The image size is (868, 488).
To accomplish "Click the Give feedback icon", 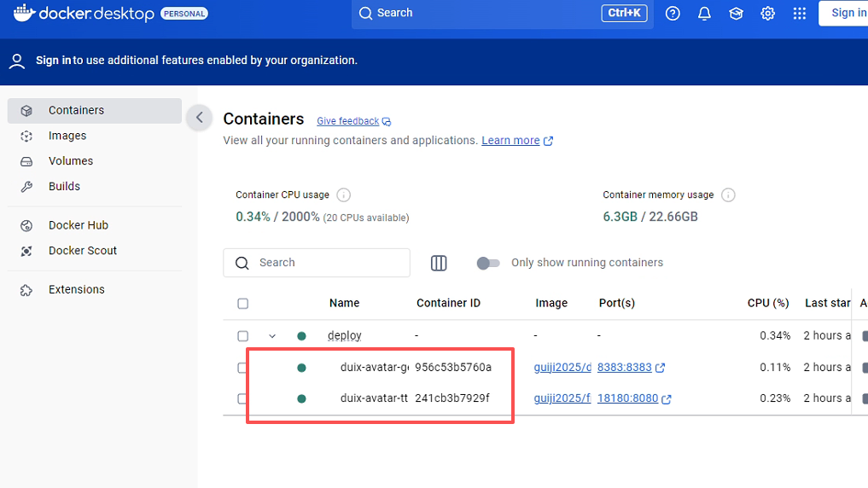I will (x=387, y=121).
